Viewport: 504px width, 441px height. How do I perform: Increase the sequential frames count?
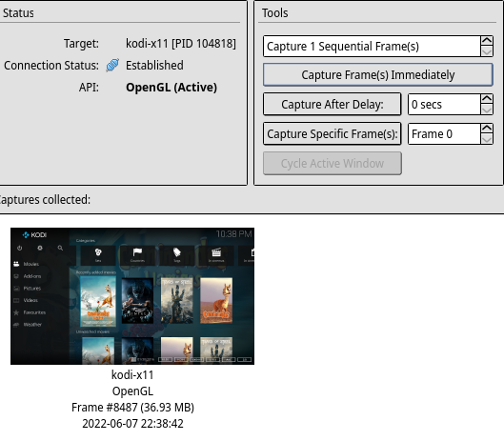pos(487,41)
